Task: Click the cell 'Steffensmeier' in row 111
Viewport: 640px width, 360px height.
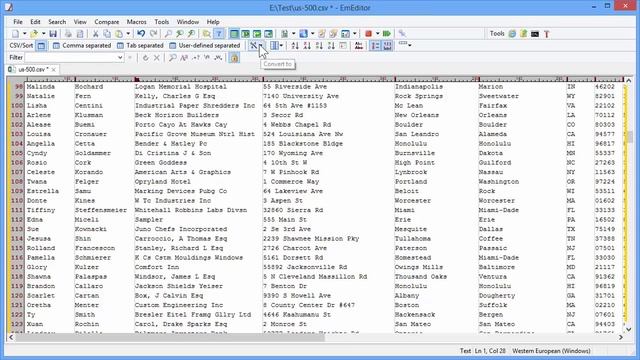Action: coord(101,210)
